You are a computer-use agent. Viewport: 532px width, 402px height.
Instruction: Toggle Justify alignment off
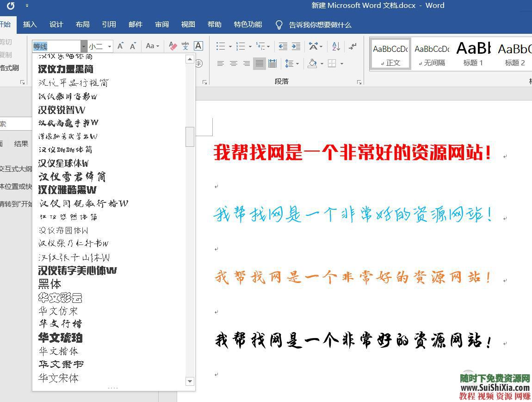tap(260, 63)
